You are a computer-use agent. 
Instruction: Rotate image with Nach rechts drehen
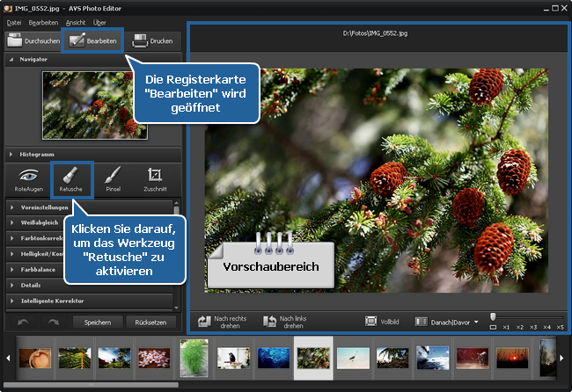[x=222, y=322]
